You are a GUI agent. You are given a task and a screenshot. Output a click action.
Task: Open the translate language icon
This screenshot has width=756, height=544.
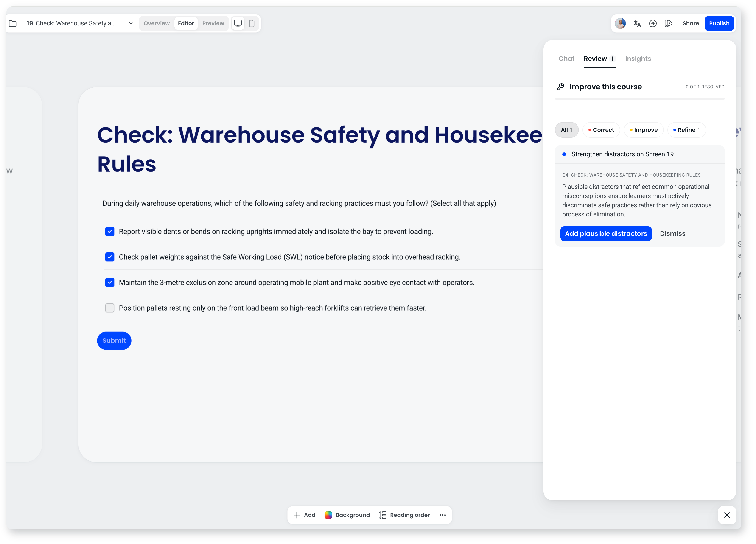click(637, 23)
